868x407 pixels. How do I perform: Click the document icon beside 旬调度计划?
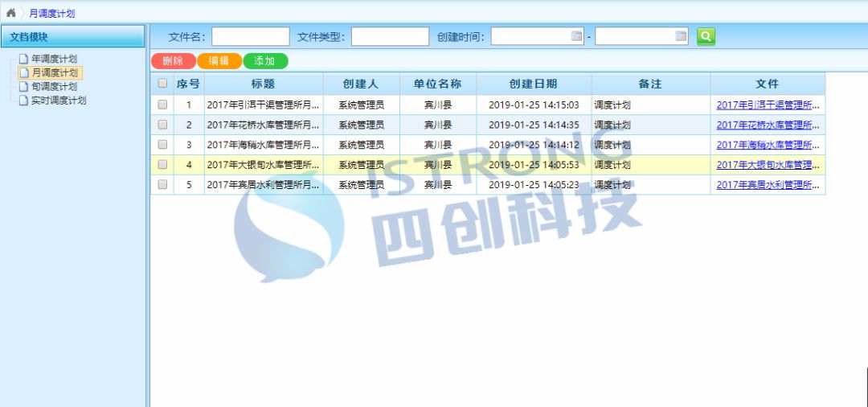click(x=23, y=87)
